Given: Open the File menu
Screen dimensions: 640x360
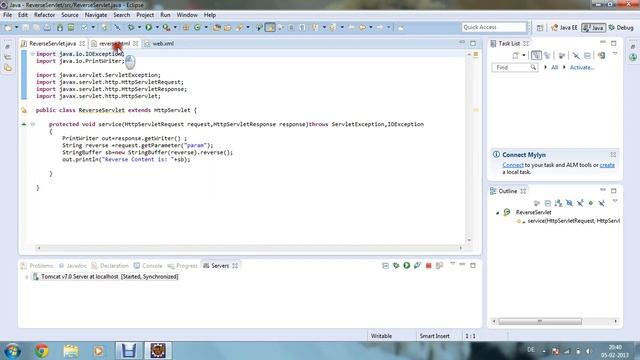Looking at the screenshot, I should coord(7,15).
